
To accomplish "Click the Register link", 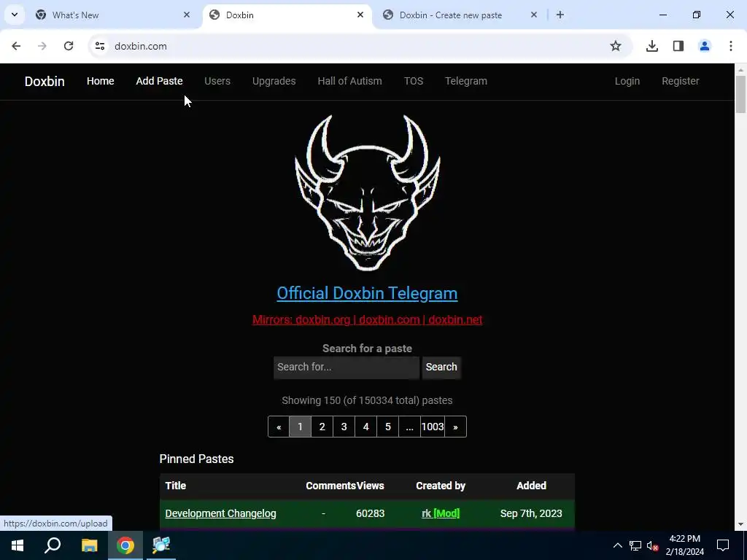I will [681, 81].
